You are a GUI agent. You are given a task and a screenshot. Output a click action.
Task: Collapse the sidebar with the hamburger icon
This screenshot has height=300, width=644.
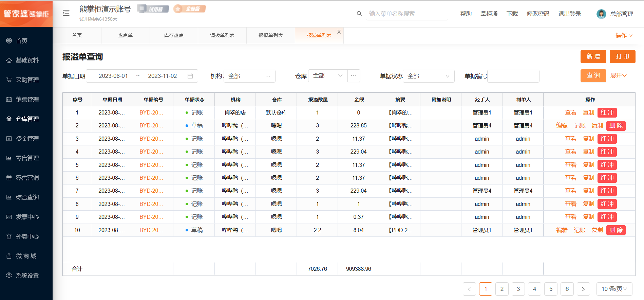coord(66,13)
